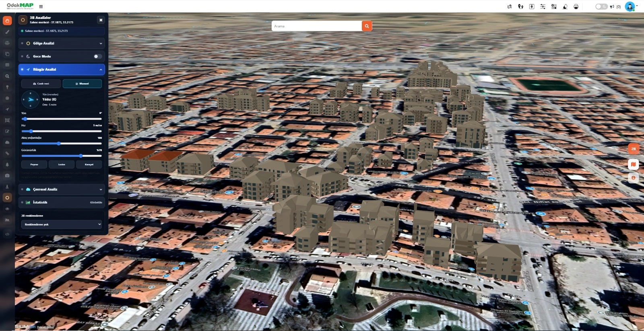
Task: Click the camera screenshot icon in the sidebar
Action: coord(7,175)
